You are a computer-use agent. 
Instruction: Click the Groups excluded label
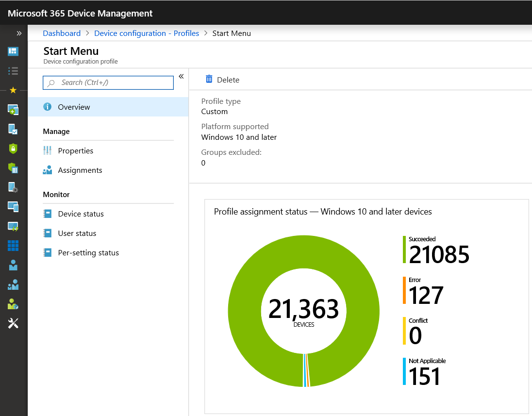coord(232,152)
